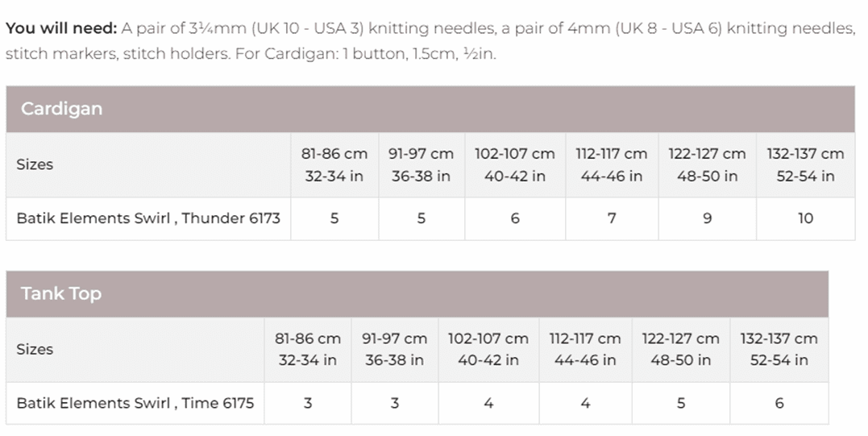Select the Tank Top table's Sizes row label
868x436 pixels.
35,349
